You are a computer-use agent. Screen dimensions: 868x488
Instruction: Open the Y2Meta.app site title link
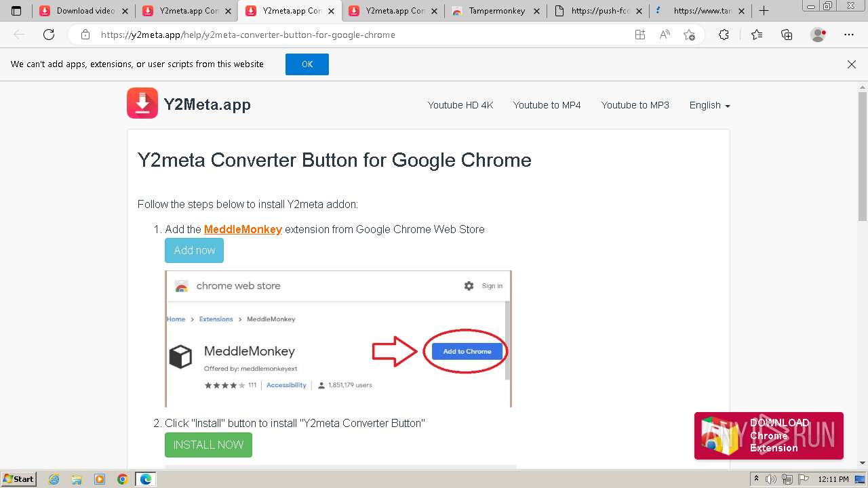pos(207,104)
